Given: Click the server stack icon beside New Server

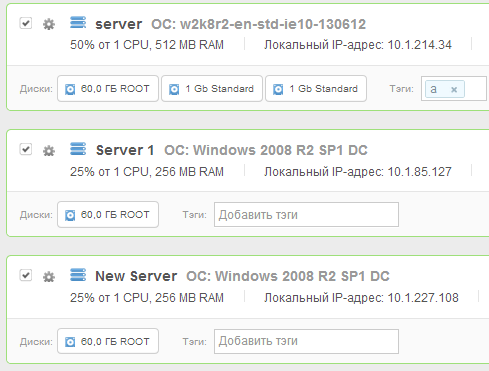Looking at the screenshot, I should (78, 275).
